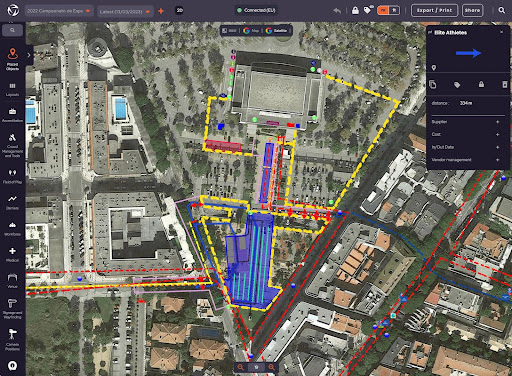Click the Export / Print button

click(434, 10)
